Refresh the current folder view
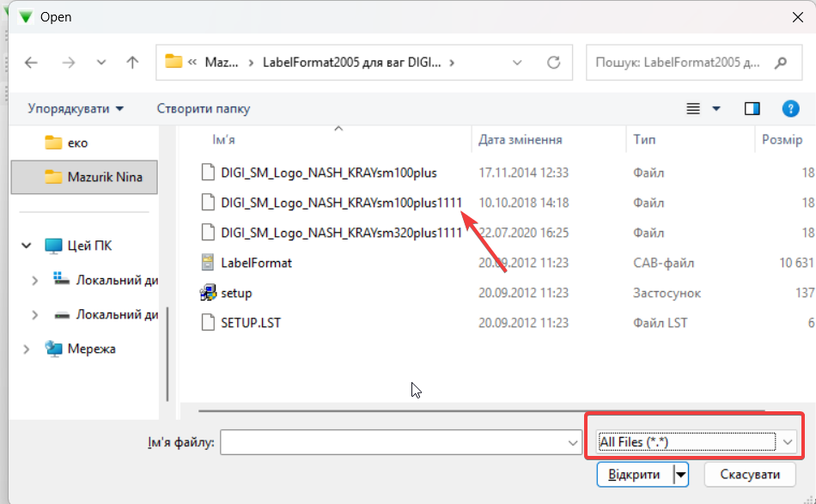Viewport: 816px width, 504px height. point(554,63)
